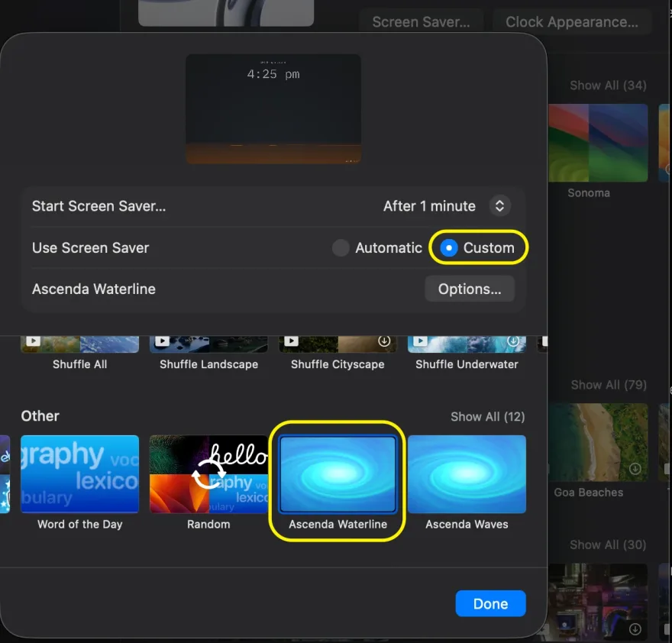Viewport: 672px width, 643px height.
Task: Click Show All (34) in background window
Action: click(608, 86)
